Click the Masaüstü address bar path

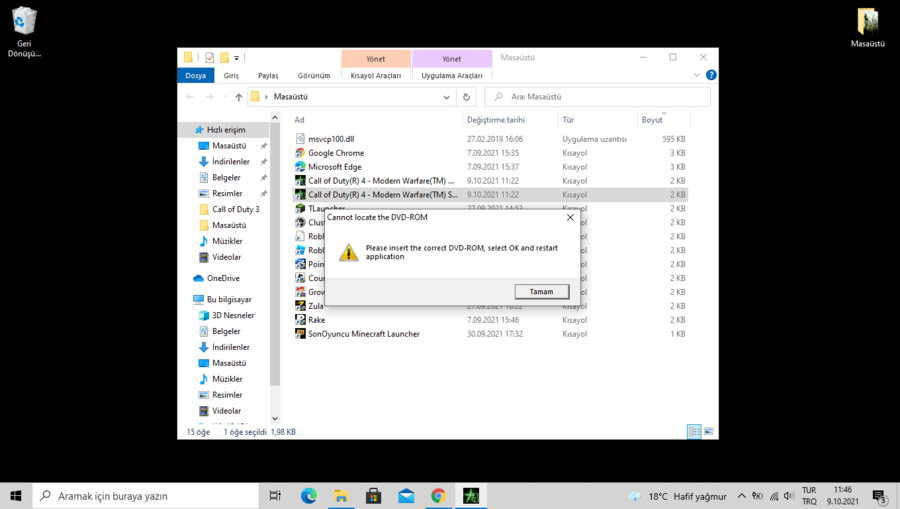290,97
